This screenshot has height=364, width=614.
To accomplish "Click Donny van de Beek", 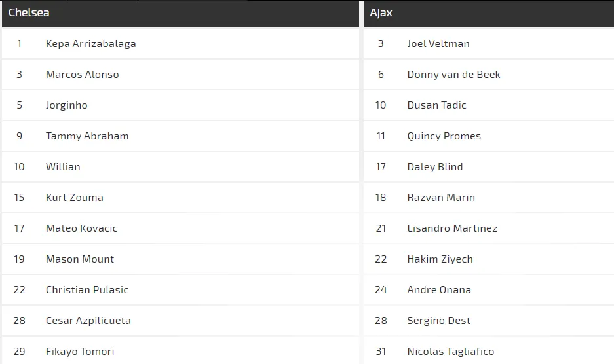I will tap(453, 75).
